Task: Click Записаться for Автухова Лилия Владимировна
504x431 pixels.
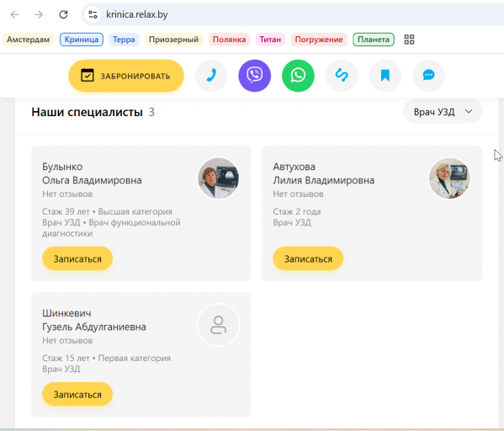Action: pos(308,258)
